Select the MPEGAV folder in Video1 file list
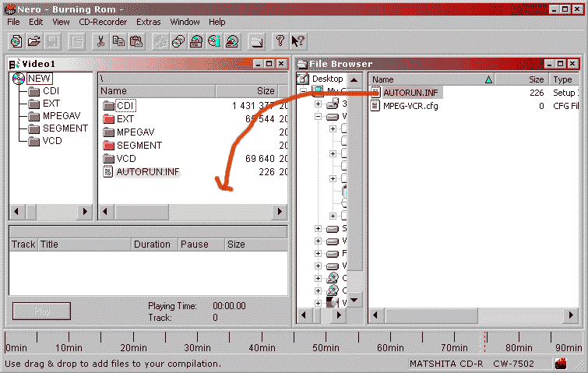Viewport: 588px width, 373px height. (136, 132)
